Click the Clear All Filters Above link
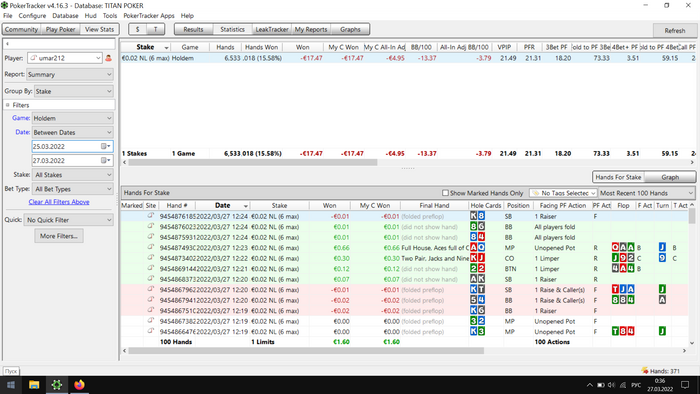This screenshot has height=394, width=700. point(59,202)
